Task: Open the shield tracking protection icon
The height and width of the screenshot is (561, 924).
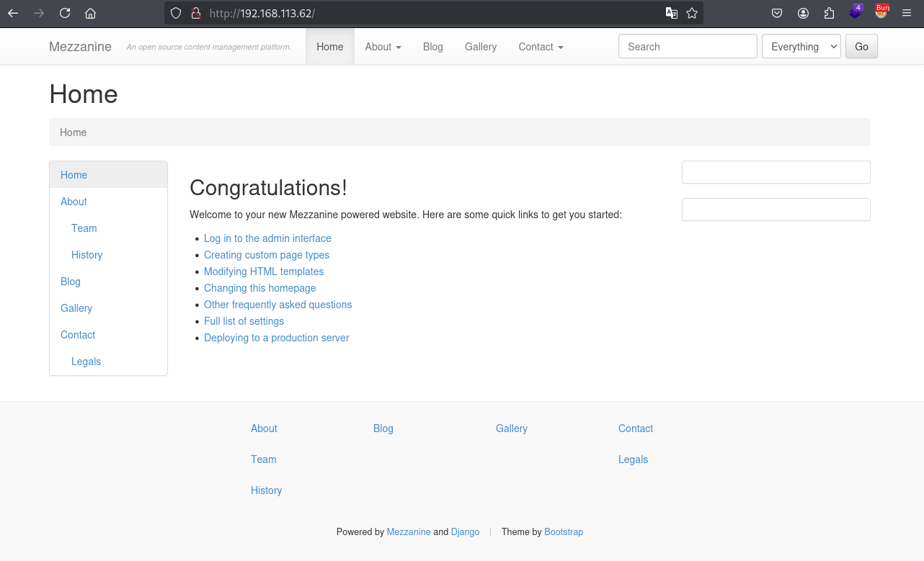Action: [x=176, y=13]
